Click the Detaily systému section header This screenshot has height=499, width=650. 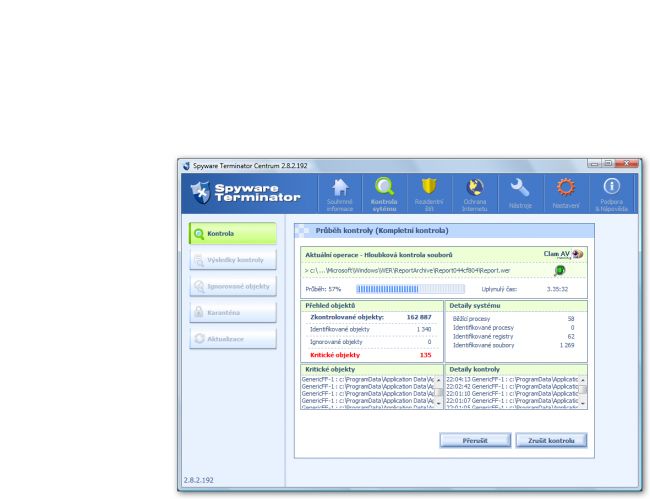pos(516,306)
